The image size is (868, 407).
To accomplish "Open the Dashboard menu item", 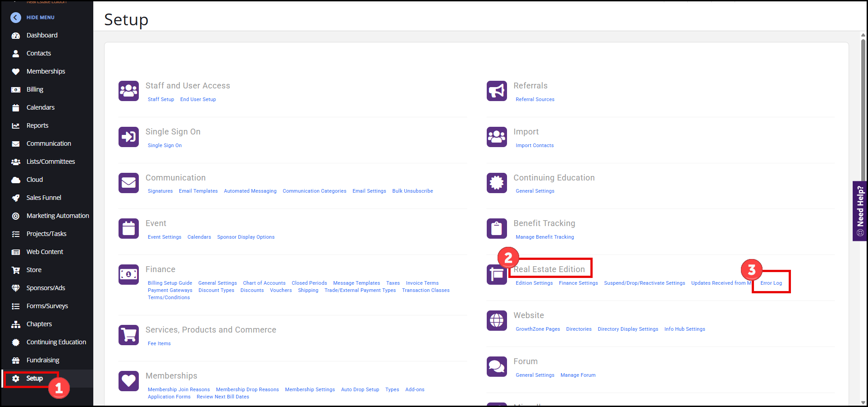I will coord(42,35).
